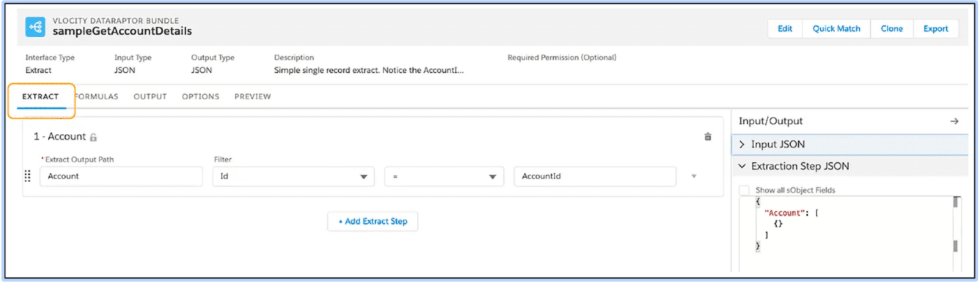Image resolution: width=980 pixels, height=282 pixels.
Task: Go to the Preview tab
Action: coord(253,97)
